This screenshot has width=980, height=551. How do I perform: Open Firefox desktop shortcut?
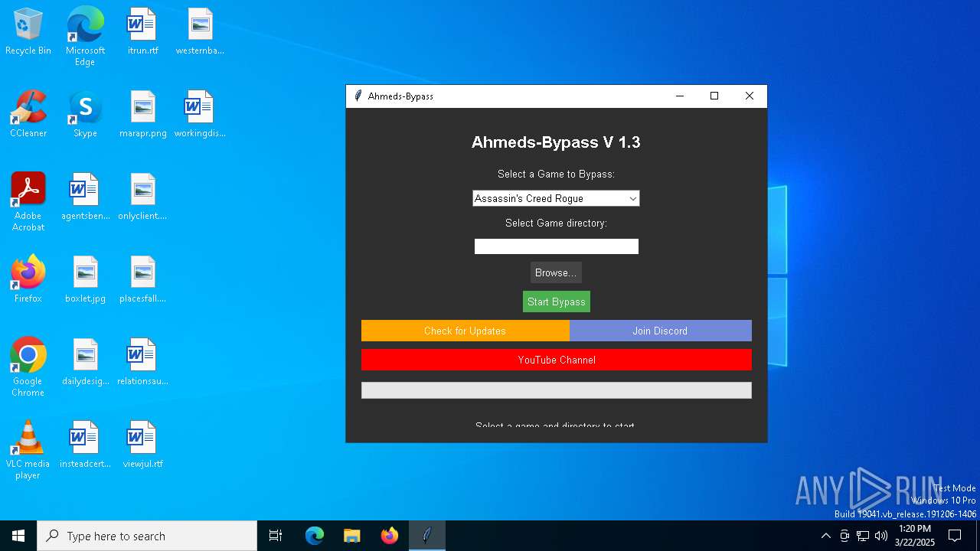[28, 280]
